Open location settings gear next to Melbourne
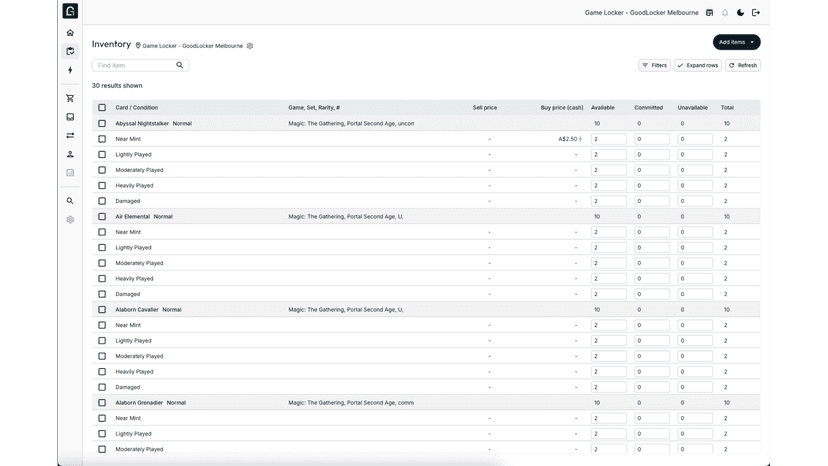The image size is (828, 466). 250,46
